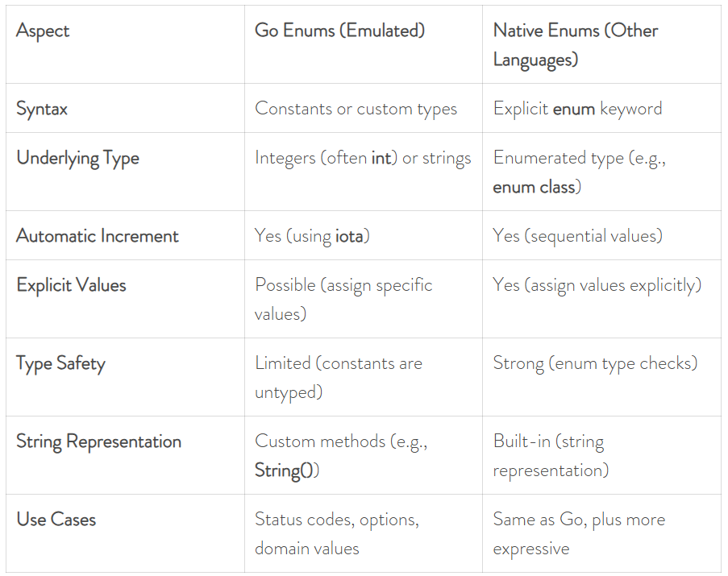Select the Possible (assign specific values) cell
This screenshot has width=728, height=576.
click(x=364, y=299)
